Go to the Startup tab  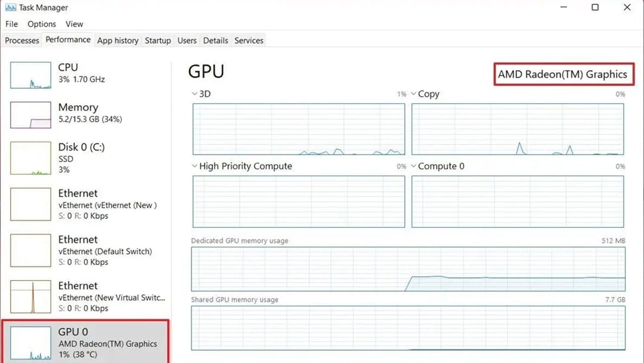tap(157, 41)
